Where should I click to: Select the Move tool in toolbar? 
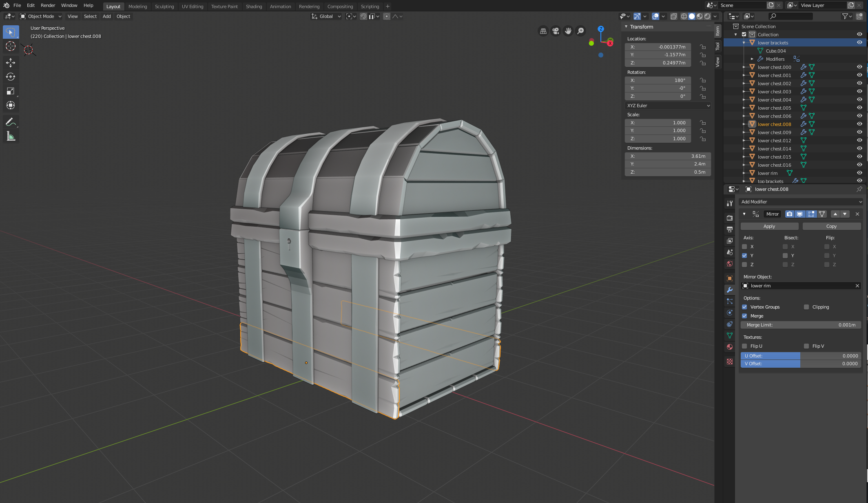pyautogui.click(x=11, y=62)
